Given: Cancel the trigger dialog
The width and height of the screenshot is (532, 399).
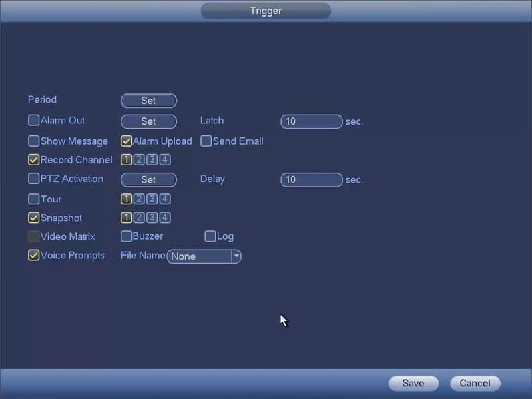Looking at the screenshot, I should pos(475,384).
